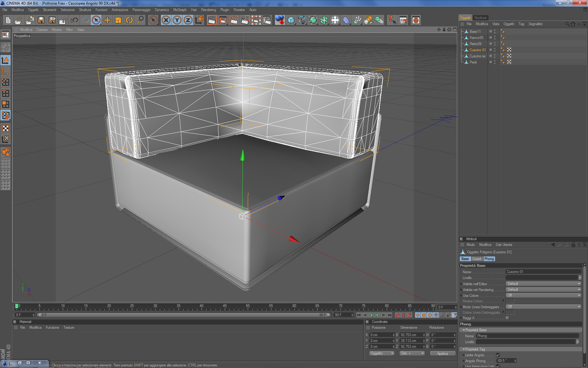The width and height of the screenshot is (588, 368).
Task: Toggle the Limite Angolo checkbox
Action: (498, 355)
